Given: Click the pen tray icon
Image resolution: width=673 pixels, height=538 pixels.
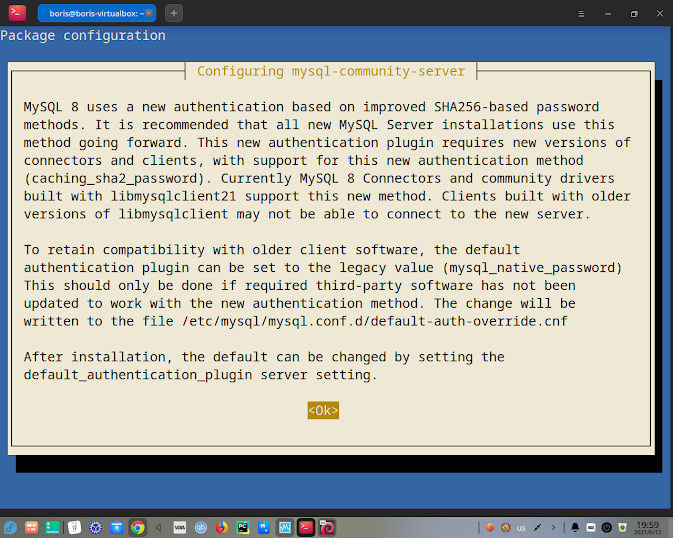Looking at the screenshot, I should point(537,528).
